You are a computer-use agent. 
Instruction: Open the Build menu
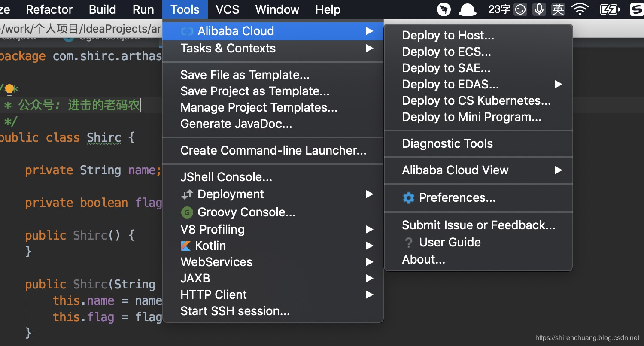pos(102,9)
